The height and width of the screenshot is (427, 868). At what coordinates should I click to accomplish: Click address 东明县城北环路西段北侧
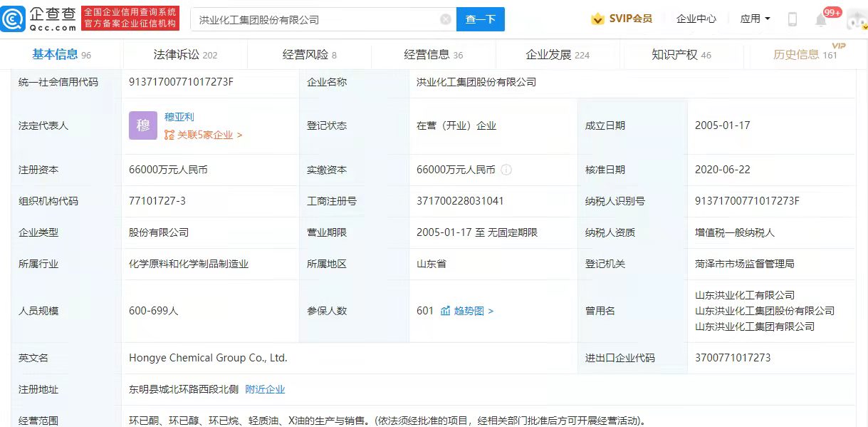(183, 389)
